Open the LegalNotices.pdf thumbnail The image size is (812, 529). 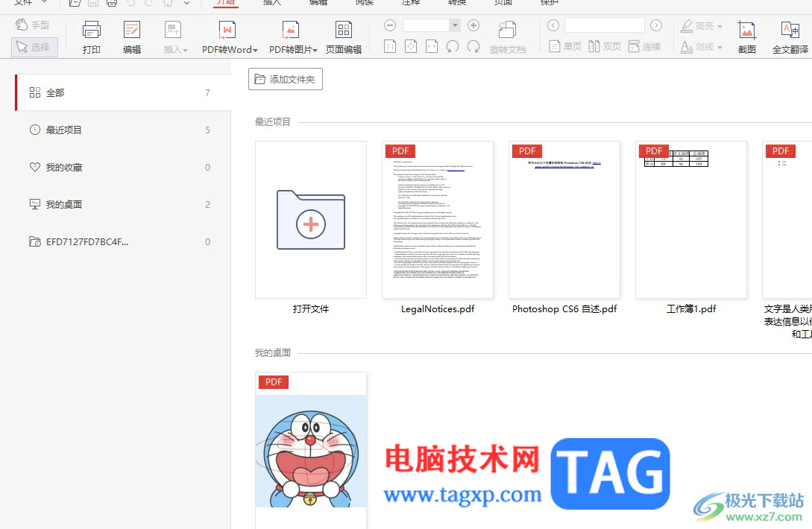point(438,220)
